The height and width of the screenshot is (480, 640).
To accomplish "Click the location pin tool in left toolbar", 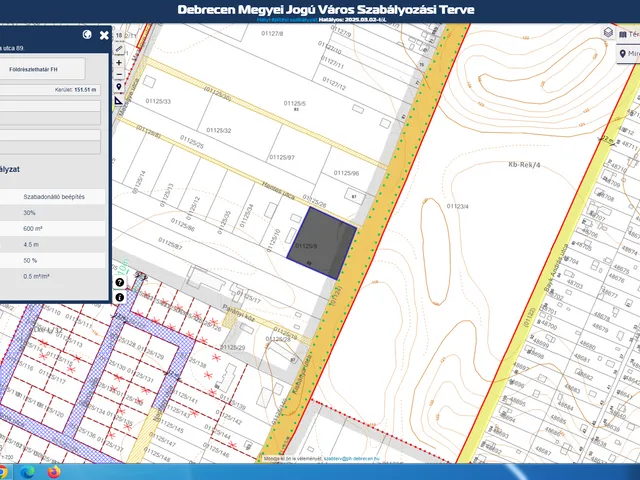I will click(x=119, y=87).
